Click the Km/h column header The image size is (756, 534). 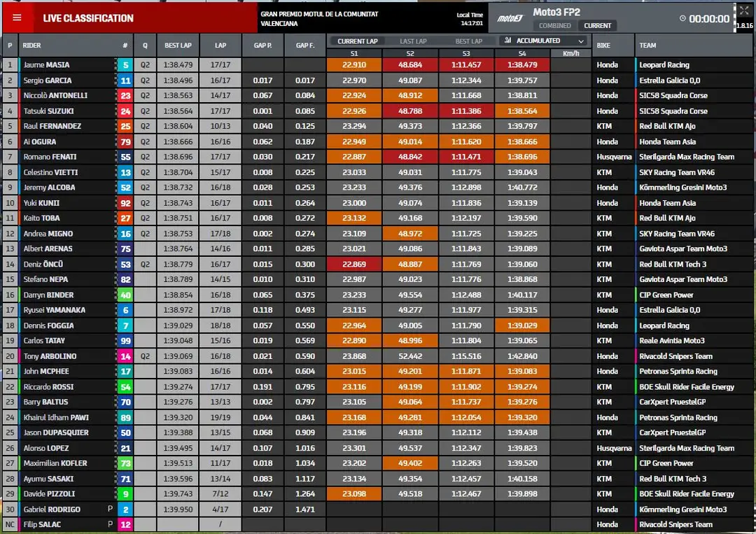point(571,53)
